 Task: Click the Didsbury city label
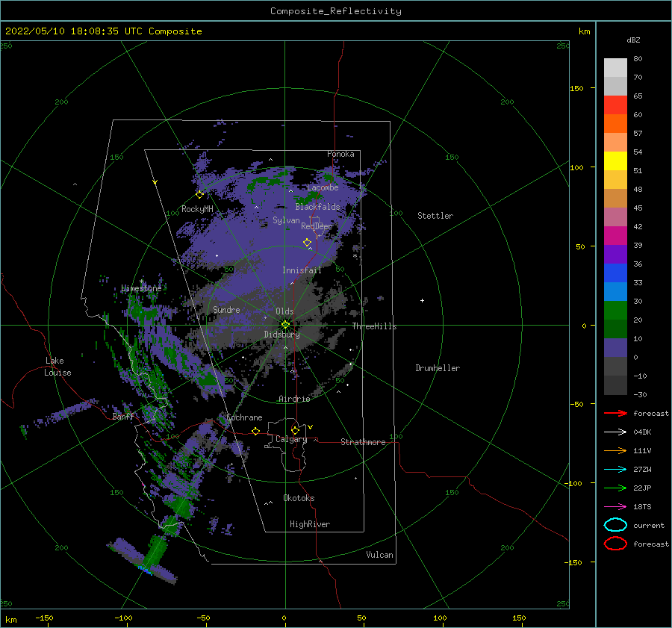pyautogui.click(x=281, y=335)
